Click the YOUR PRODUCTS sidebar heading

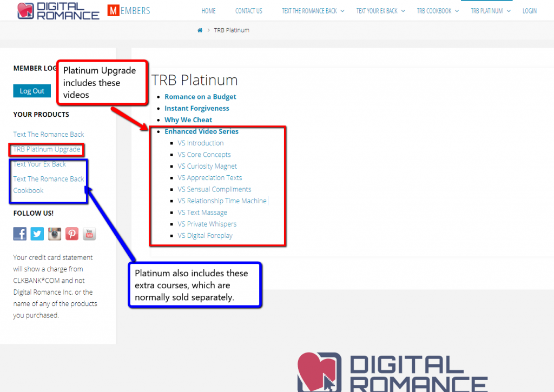click(41, 115)
